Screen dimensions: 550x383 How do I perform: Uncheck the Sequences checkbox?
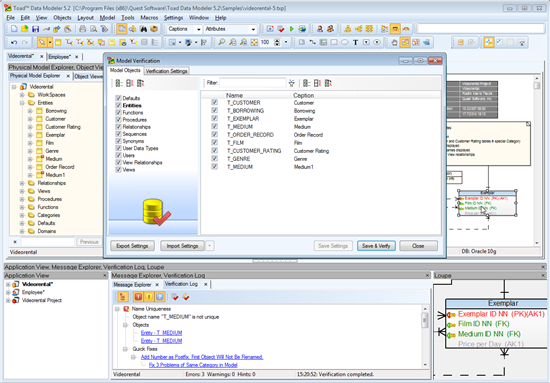(x=118, y=134)
